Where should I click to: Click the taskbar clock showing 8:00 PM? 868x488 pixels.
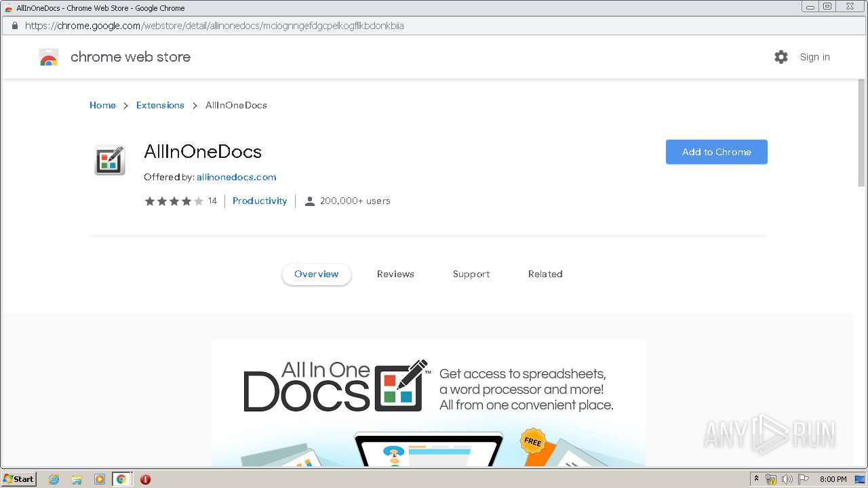coord(833,479)
